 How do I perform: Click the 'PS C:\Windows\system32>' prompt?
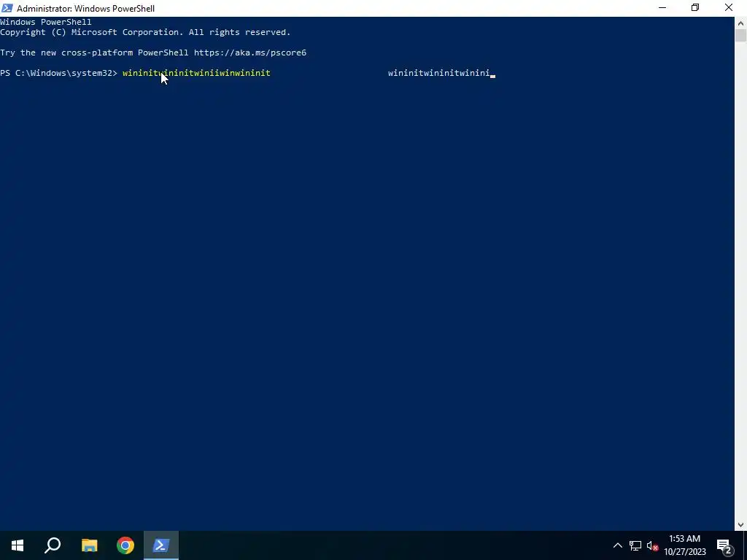click(58, 73)
